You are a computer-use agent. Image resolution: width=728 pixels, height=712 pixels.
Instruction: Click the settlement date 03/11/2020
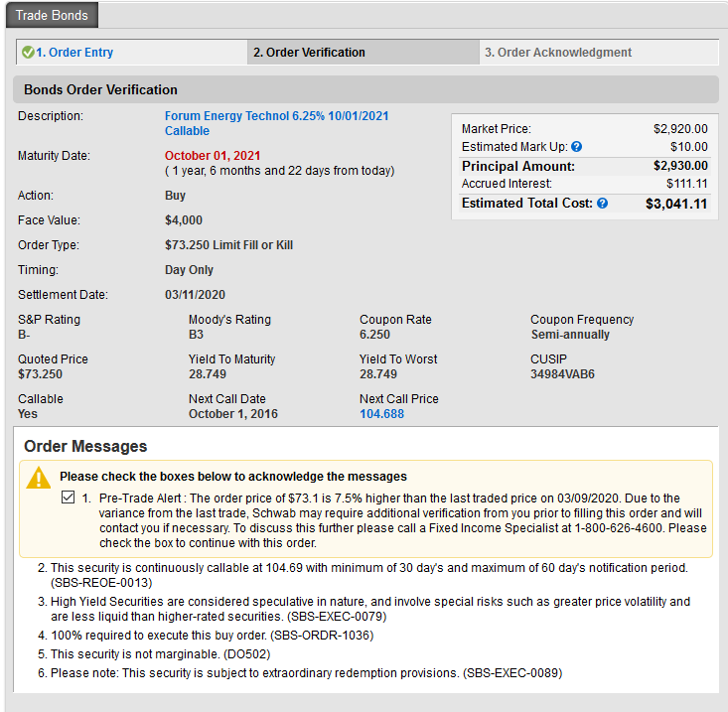point(195,295)
